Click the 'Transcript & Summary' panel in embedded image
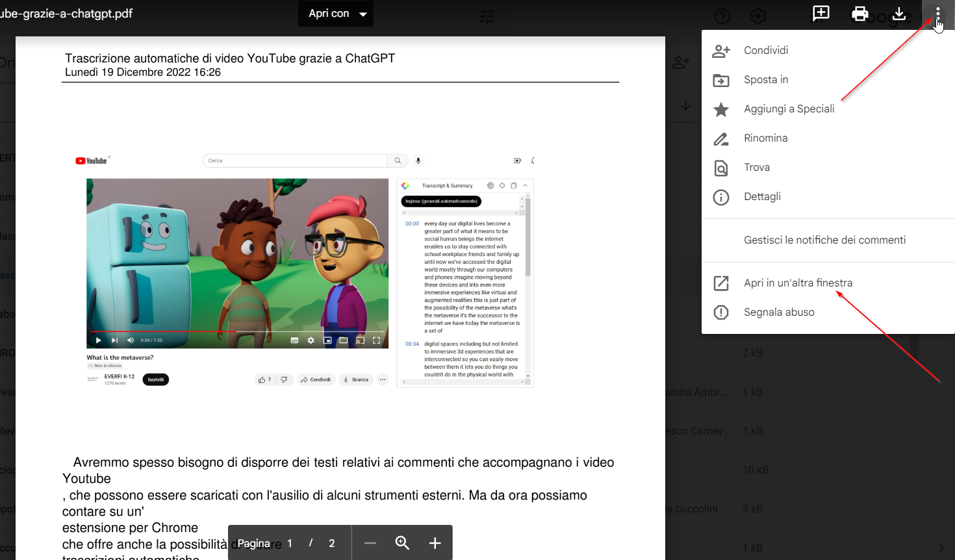The height and width of the screenshot is (560, 955). point(465,283)
